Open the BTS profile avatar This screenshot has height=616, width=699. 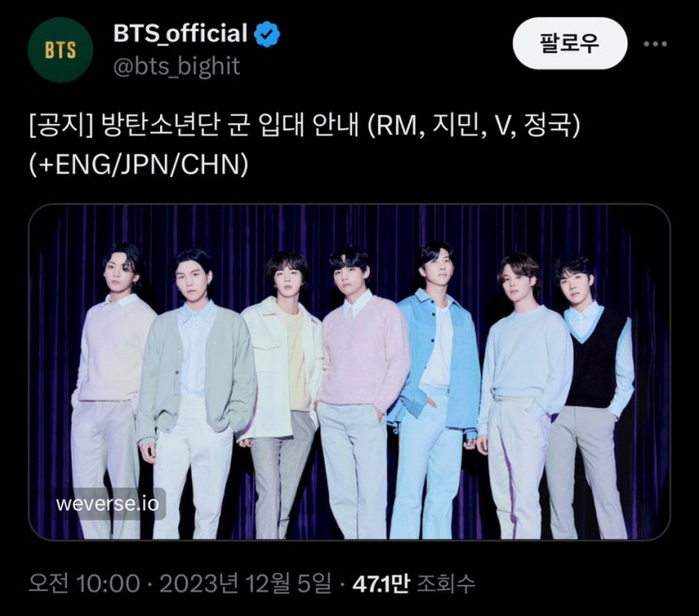pos(60,50)
